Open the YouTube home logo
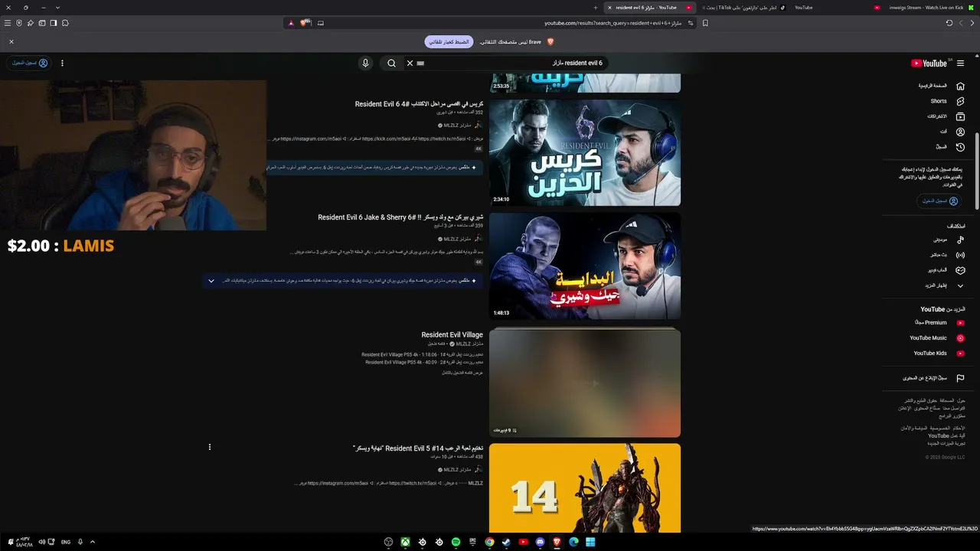 [x=929, y=64]
